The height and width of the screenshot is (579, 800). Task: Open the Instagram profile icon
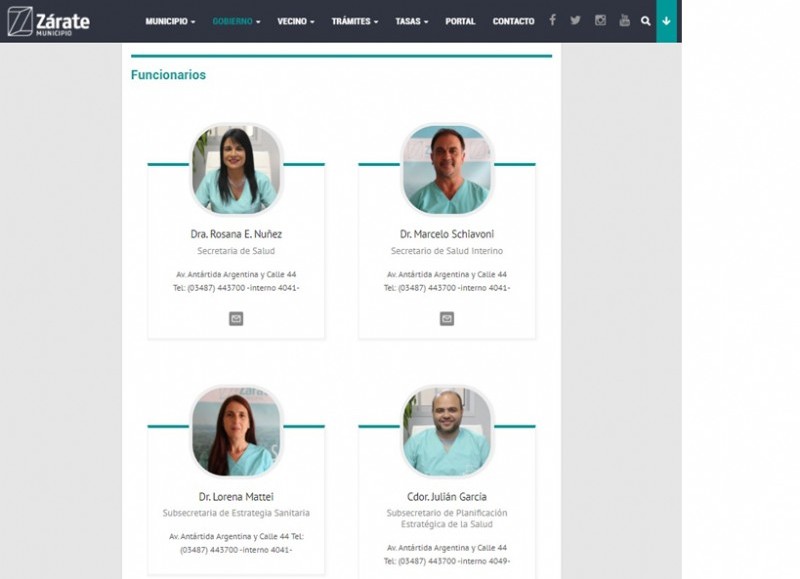[600, 20]
